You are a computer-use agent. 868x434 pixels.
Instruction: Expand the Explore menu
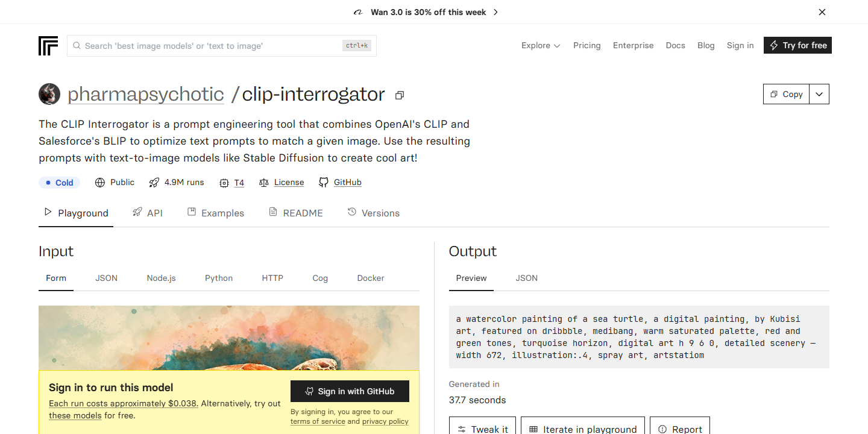point(541,45)
